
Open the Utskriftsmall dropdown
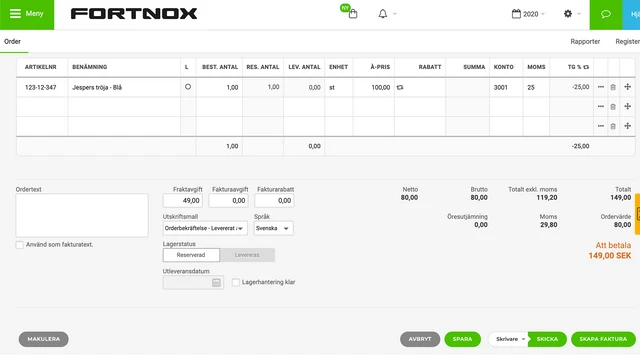(205, 228)
